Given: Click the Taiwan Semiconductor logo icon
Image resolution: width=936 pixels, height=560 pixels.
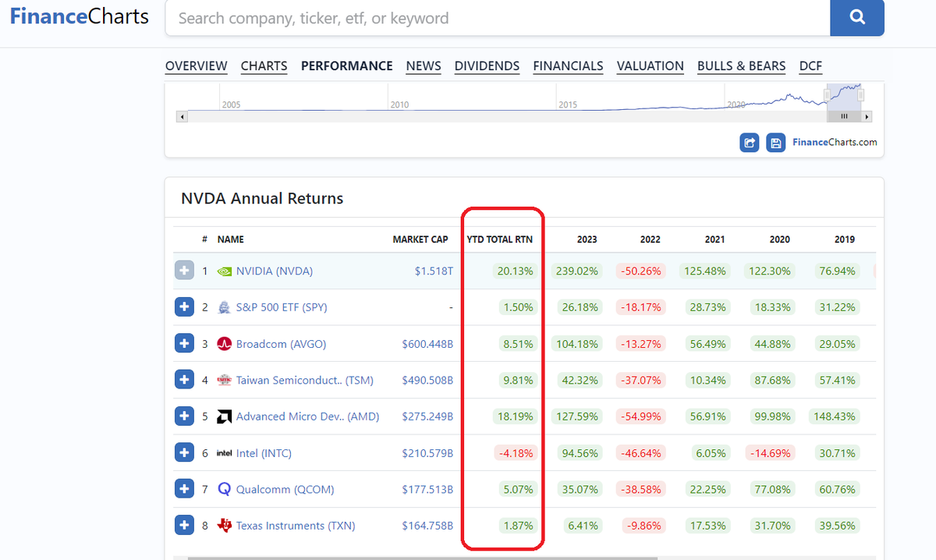Looking at the screenshot, I should click(x=225, y=381).
